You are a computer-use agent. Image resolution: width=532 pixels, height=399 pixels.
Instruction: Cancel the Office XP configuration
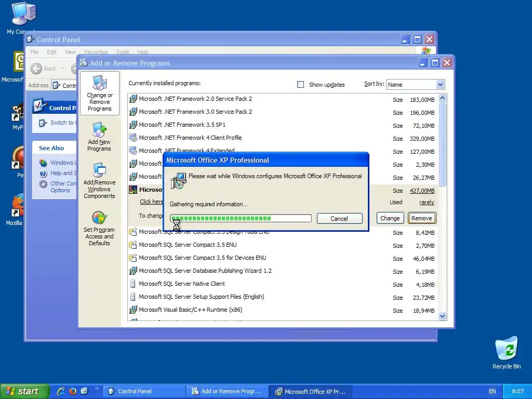[339, 219]
